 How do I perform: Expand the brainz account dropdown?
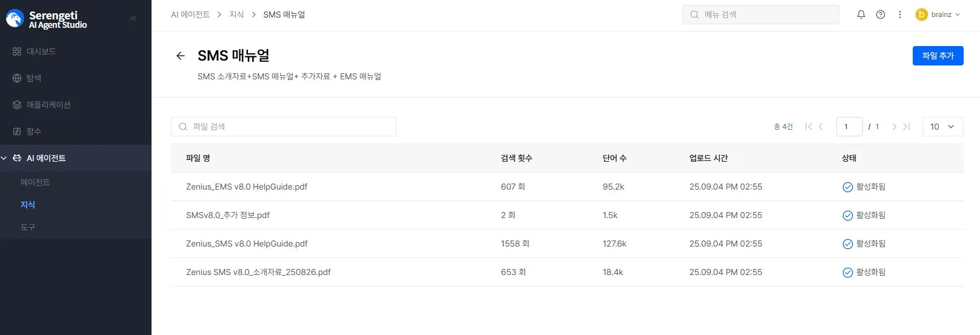[958, 15]
